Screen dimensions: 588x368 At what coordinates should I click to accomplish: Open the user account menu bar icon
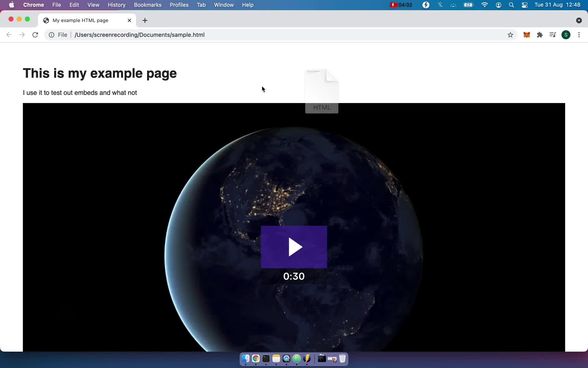pos(499,5)
